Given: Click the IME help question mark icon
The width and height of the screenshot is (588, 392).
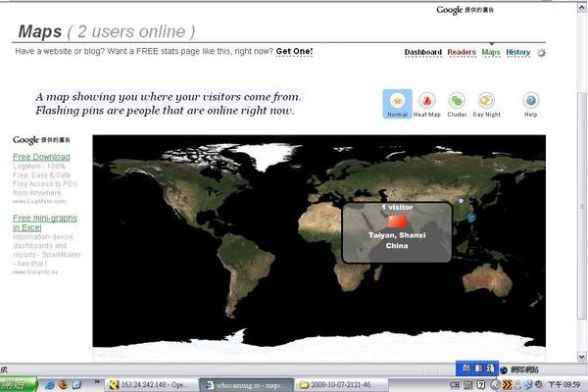Looking at the screenshot, I should [481, 385].
